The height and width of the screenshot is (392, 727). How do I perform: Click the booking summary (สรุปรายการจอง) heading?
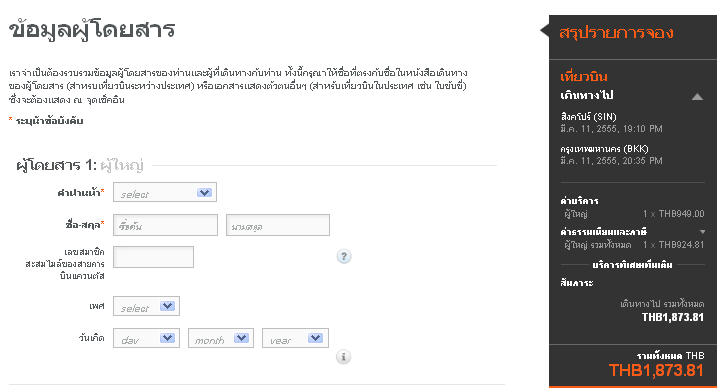click(x=616, y=32)
